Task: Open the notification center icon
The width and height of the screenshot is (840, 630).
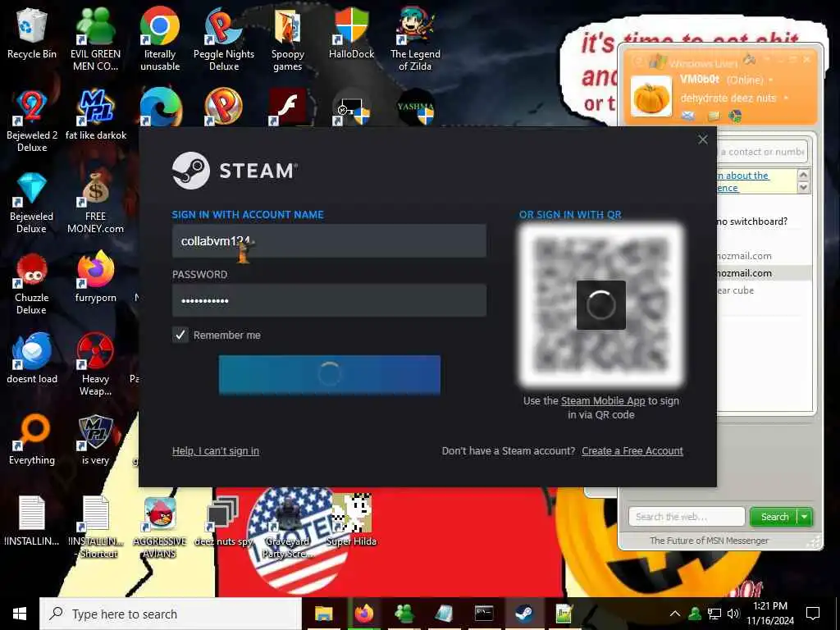Action: (x=813, y=614)
